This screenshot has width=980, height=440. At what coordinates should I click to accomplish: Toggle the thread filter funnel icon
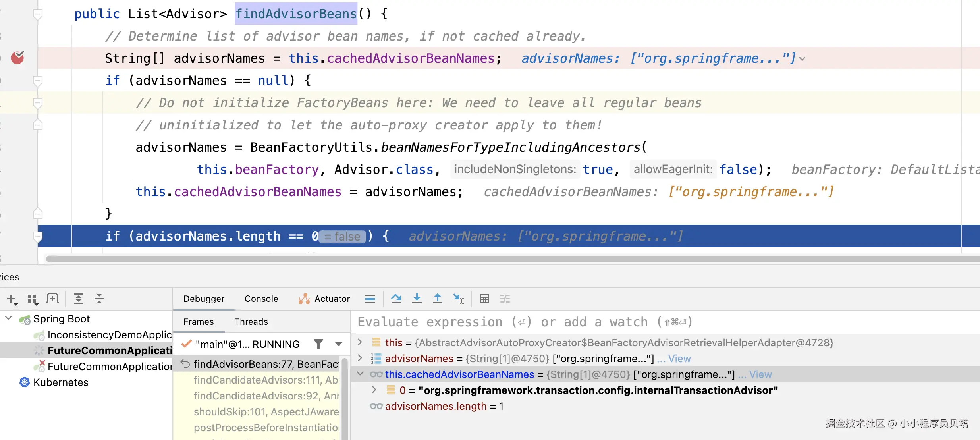[318, 344]
